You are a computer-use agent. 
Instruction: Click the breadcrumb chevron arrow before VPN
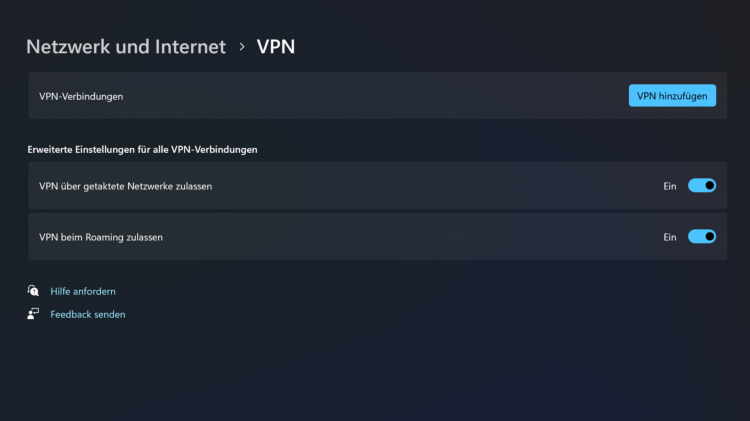click(x=242, y=47)
